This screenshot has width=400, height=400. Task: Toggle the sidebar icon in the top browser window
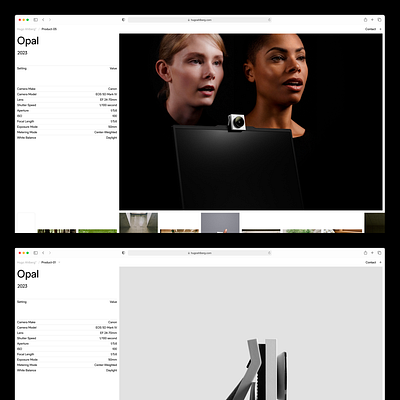(36, 20)
